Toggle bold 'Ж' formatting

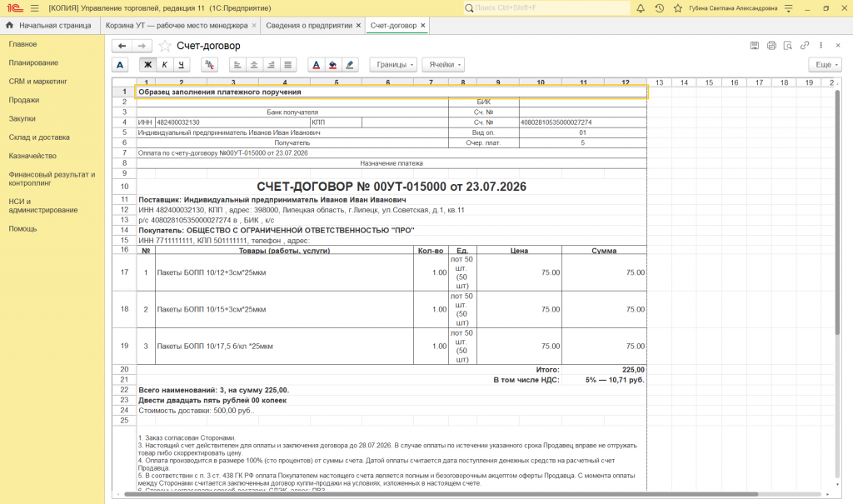pos(147,65)
